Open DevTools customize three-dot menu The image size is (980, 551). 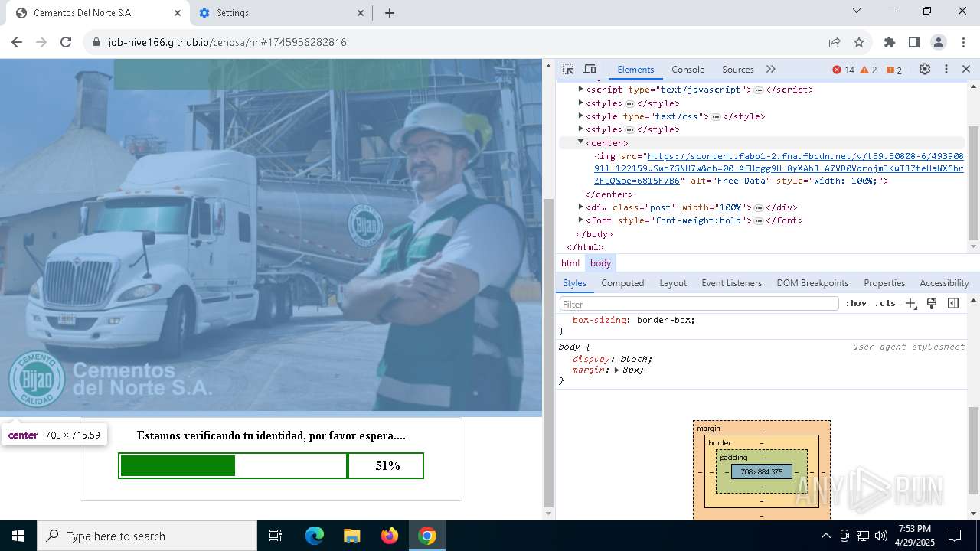click(946, 69)
